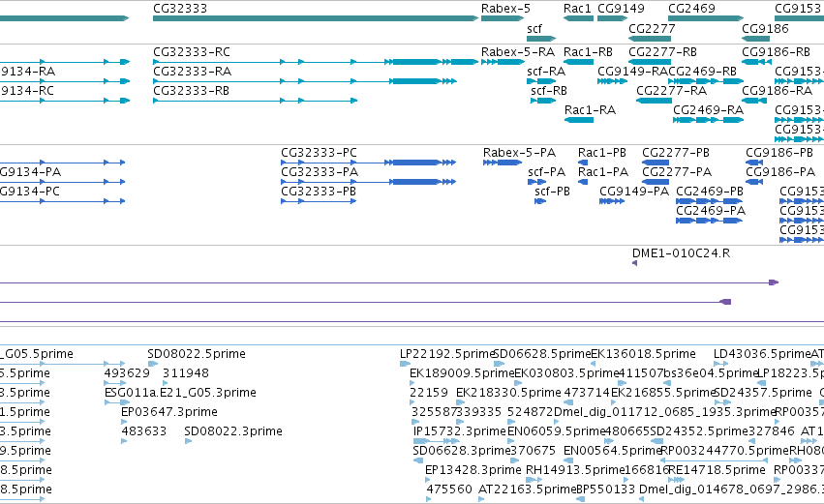This screenshot has height=504, width=824.
Task: Select protein CG32333-PB
Action: (x=318, y=193)
